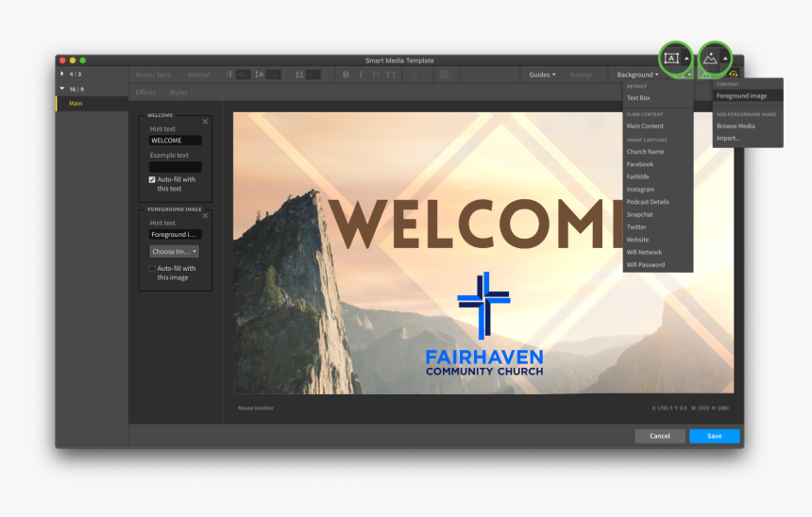
Task: Select the Fairhaven Community Church logo
Action: pos(484,324)
